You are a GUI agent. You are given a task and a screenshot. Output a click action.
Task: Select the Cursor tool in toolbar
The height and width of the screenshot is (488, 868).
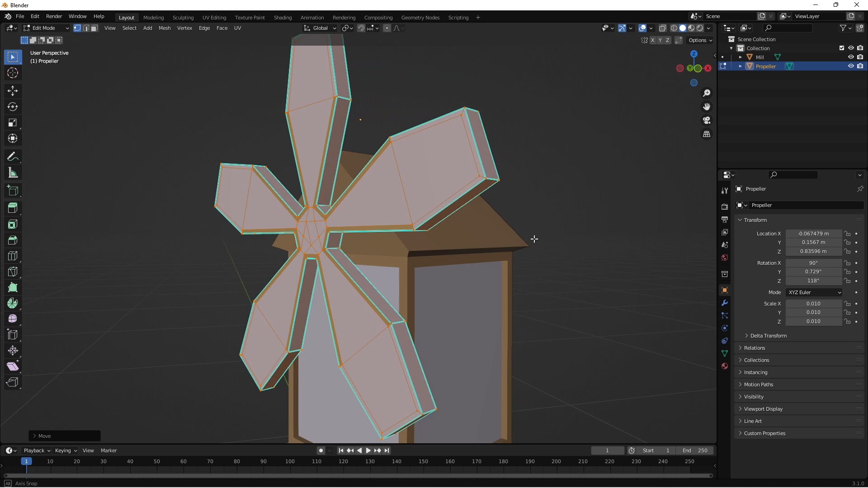click(x=13, y=73)
